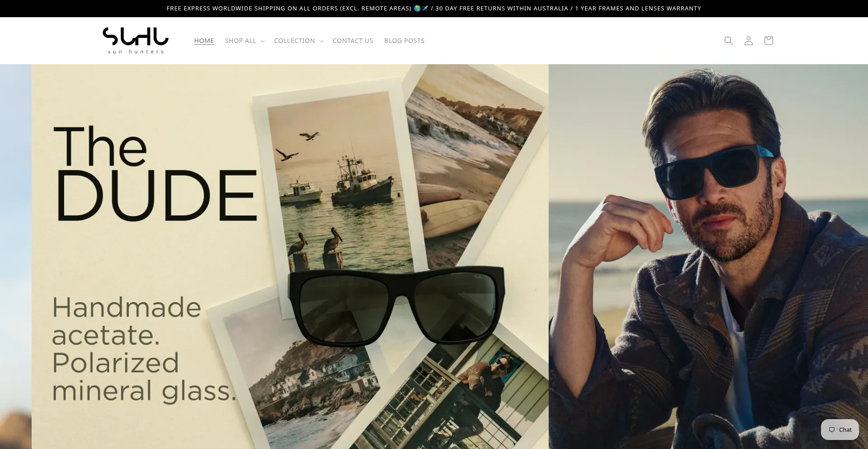
Task: Click "The DUDE" hero headline
Action: [x=155, y=174]
